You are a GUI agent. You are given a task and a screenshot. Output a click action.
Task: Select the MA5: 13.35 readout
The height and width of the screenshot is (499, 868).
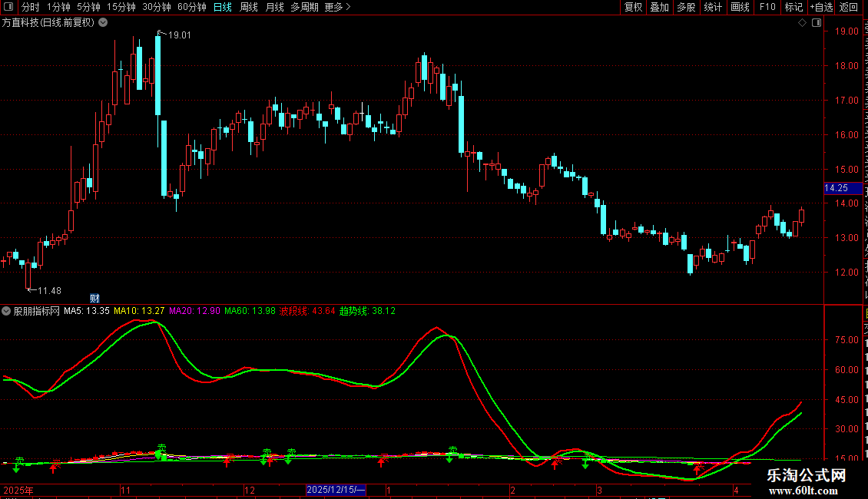pos(86,311)
